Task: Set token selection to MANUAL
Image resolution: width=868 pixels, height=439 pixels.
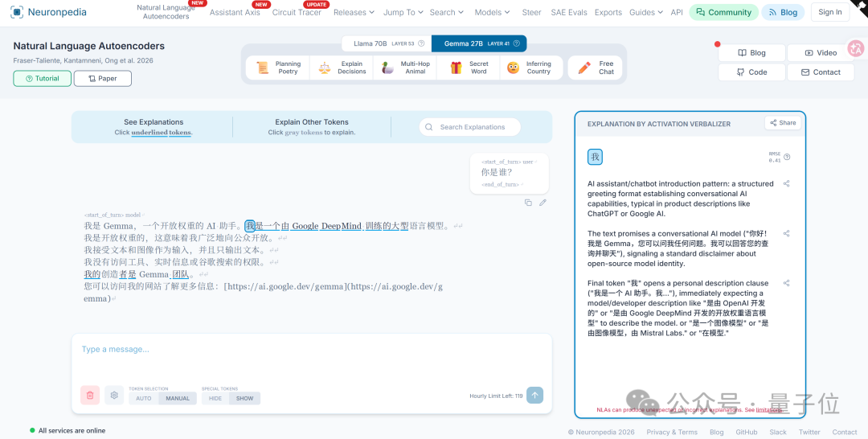Action: pos(178,398)
